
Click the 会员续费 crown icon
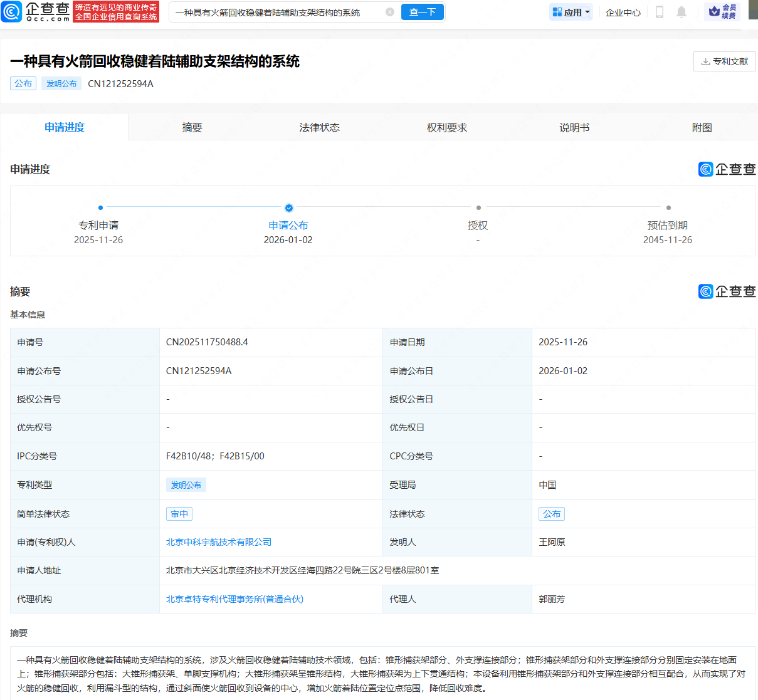tap(714, 11)
